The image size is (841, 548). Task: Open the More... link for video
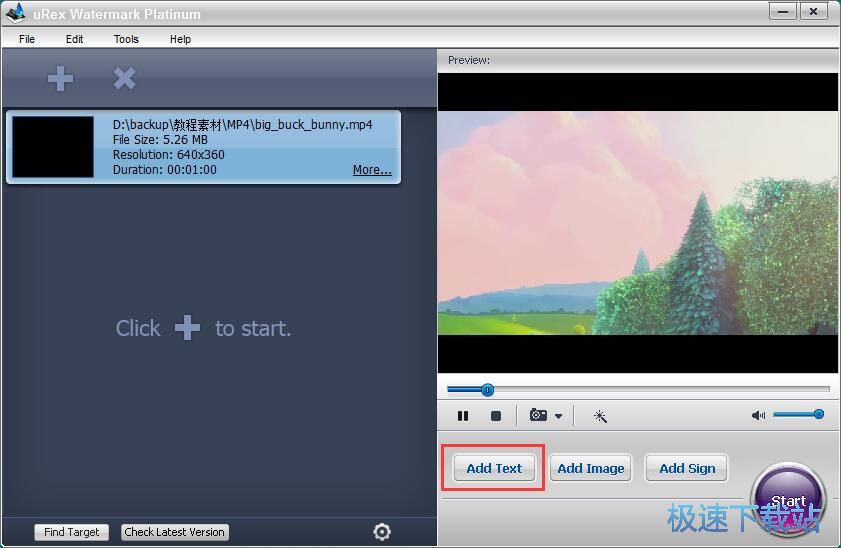pyautogui.click(x=372, y=170)
